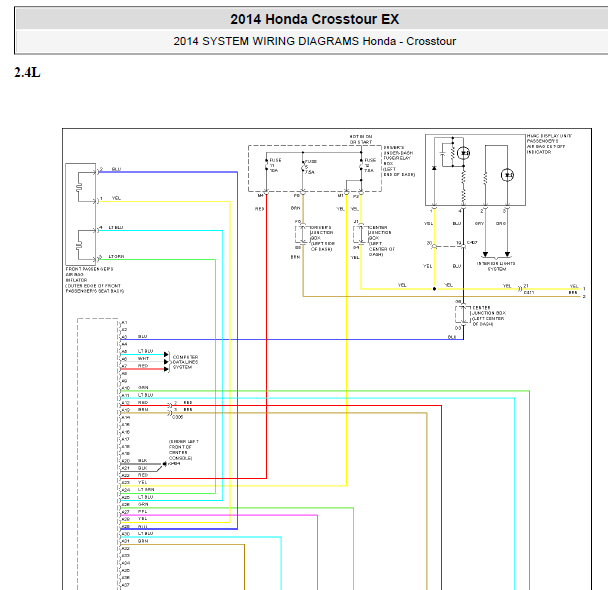Click the "CENTER JUNCTION BOX" label near pin D3
The height and width of the screenshot is (590, 608).
(489, 316)
